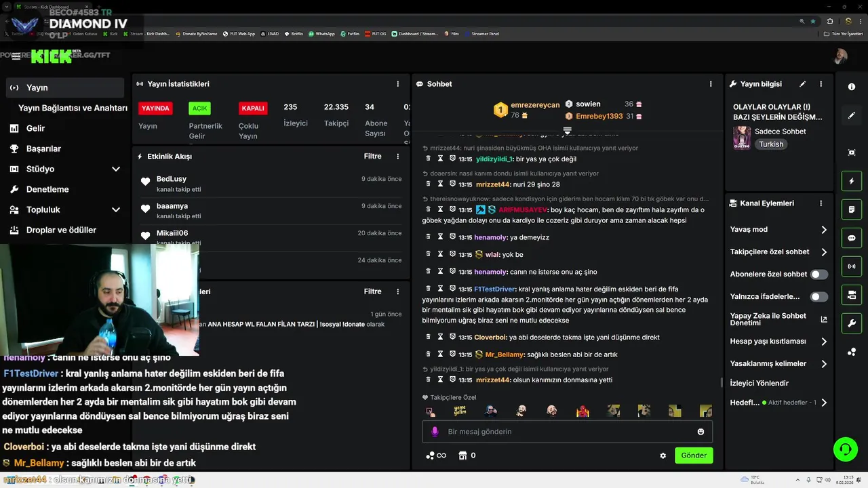Toggle right rail broadcast signal panel
Viewport: 868px width, 488px height.
[852, 266]
